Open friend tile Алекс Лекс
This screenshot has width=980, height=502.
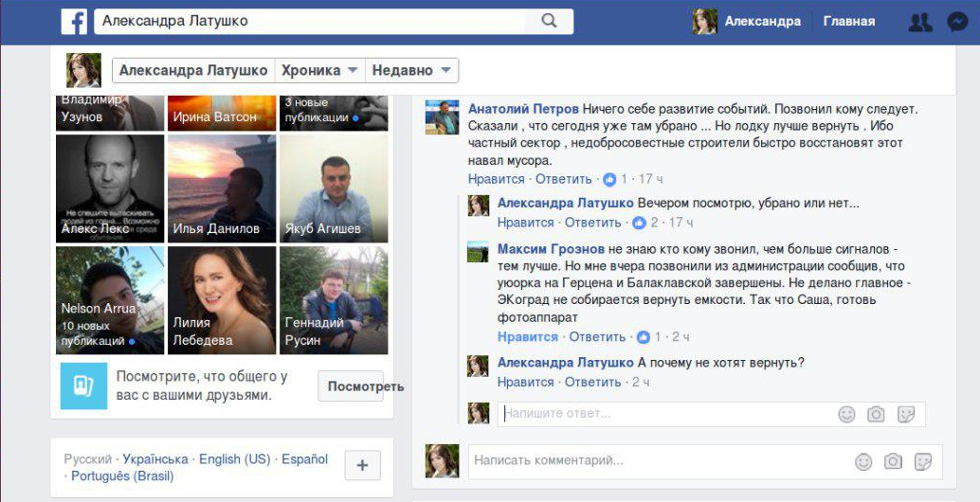click(110, 188)
